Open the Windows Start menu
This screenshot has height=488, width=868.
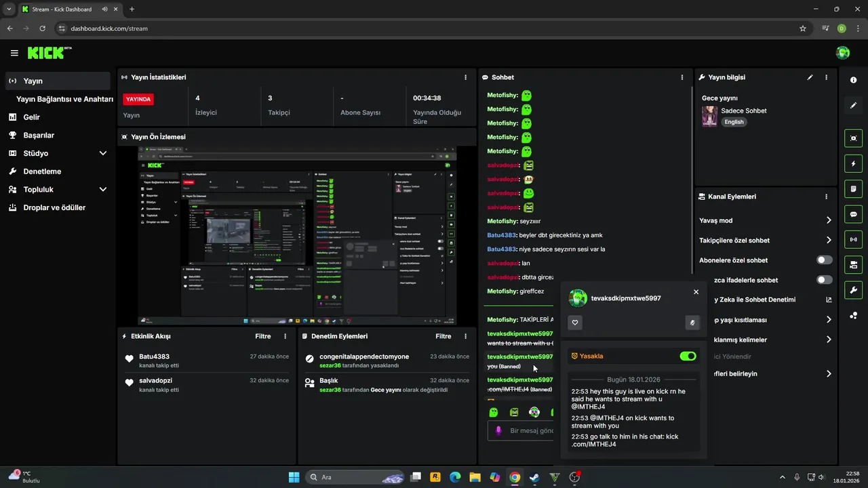pos(294,477)
